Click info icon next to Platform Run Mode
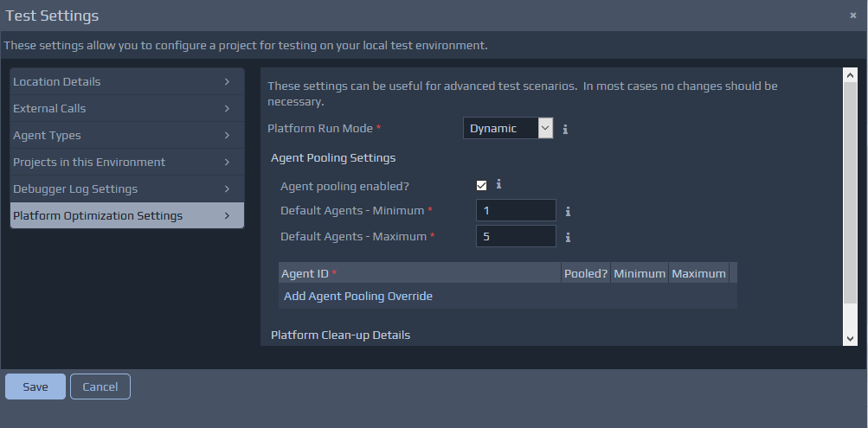The image size is (868, 428). click(x=565, y=129)
